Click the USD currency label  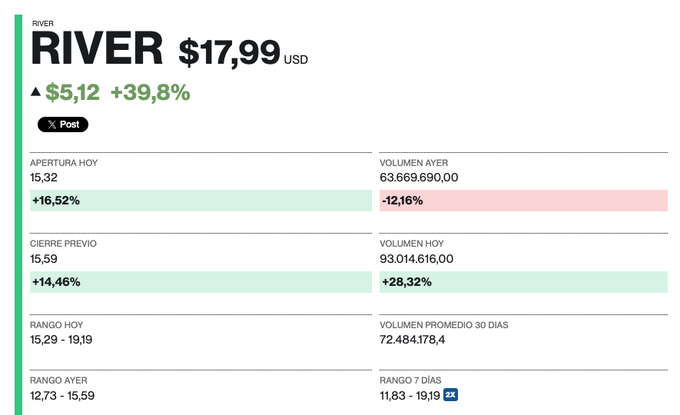pyautogui.click(x=296, y=60)
